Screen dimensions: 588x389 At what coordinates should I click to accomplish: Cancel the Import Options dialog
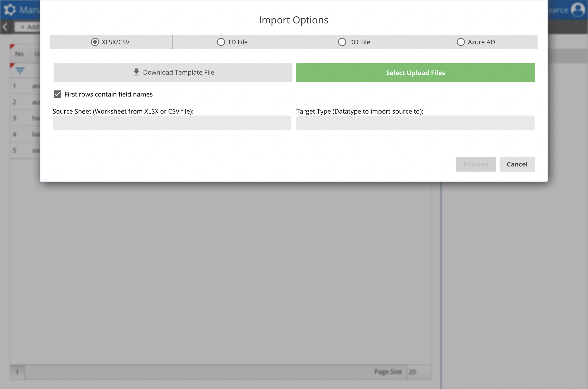pyautogui.click(x=517, y=164)
